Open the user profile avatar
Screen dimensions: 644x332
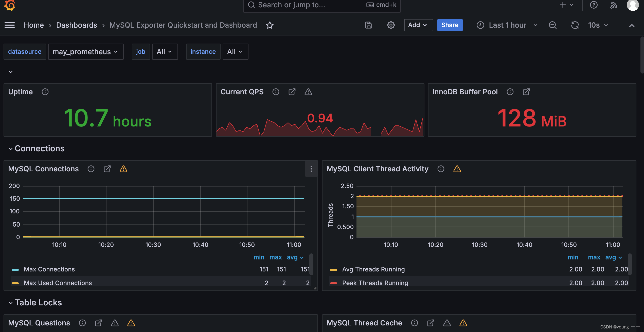632,5
